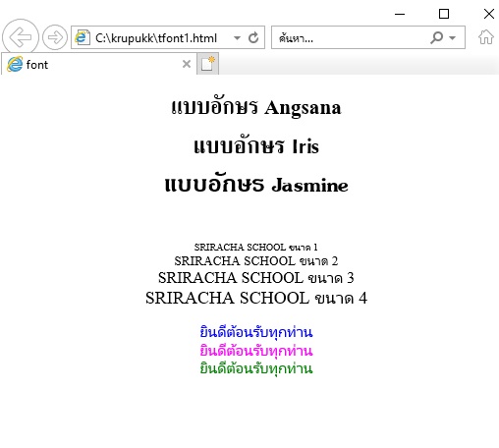Click the IE page icon in address bar
Viewport: 499px width, 448px height.
point(83,37)
